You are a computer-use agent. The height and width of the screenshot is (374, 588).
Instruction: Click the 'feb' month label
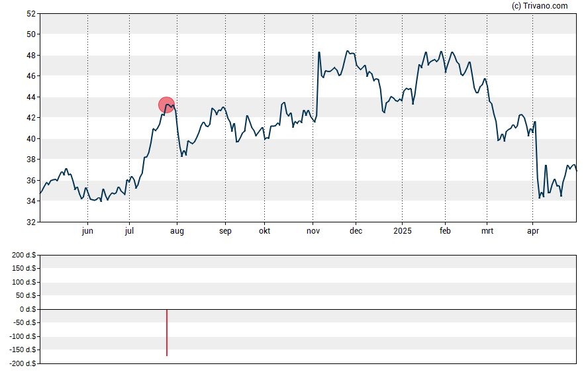point(445,231)
